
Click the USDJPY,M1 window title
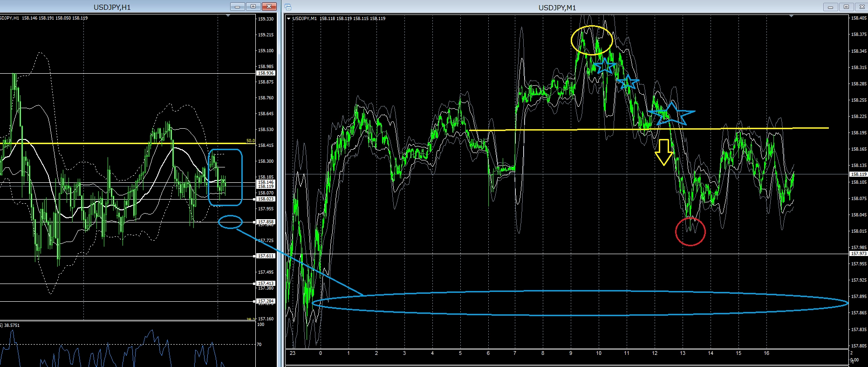[x=558, y=7]
